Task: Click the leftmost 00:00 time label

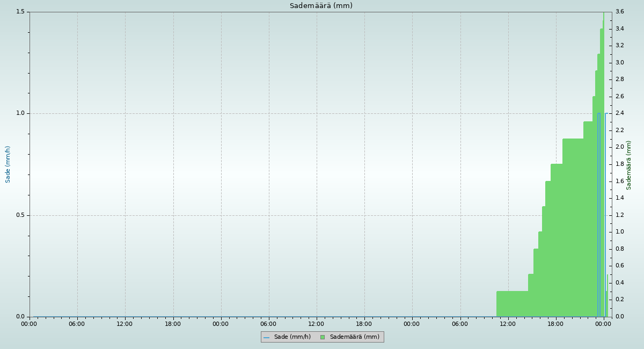Action: coord(29,324)
